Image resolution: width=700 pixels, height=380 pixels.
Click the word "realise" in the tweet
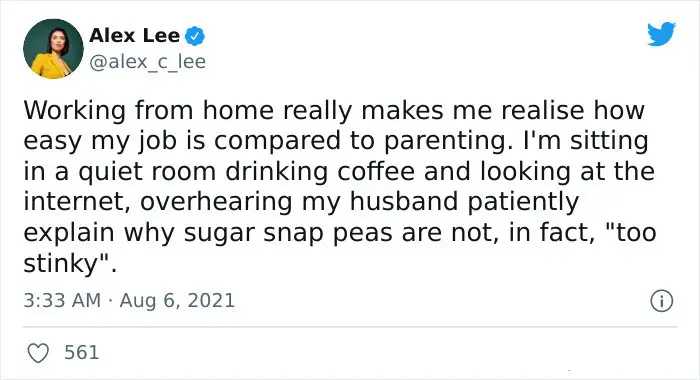coord(542,110)
